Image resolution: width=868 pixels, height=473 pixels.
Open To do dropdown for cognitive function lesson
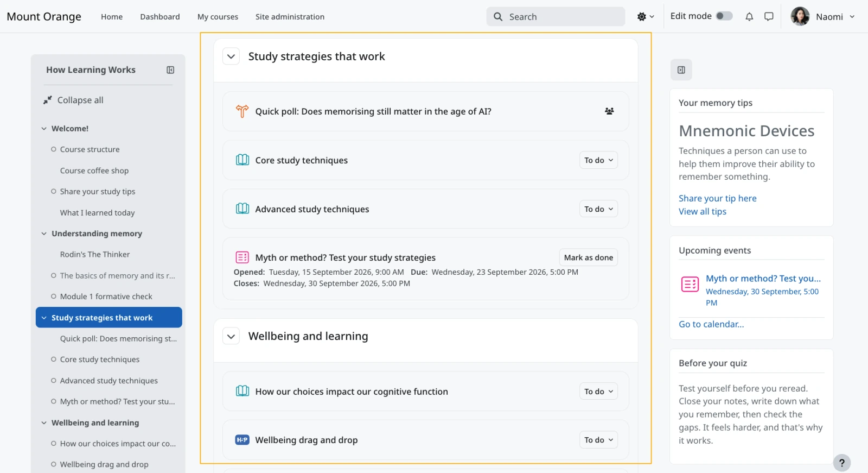coord(598,392)
